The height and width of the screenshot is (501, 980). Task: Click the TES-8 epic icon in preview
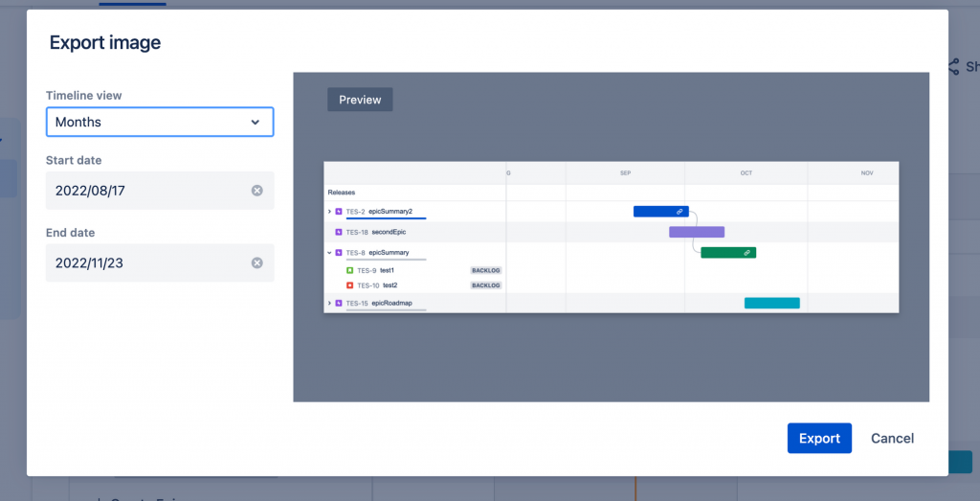tap(339, 253)
